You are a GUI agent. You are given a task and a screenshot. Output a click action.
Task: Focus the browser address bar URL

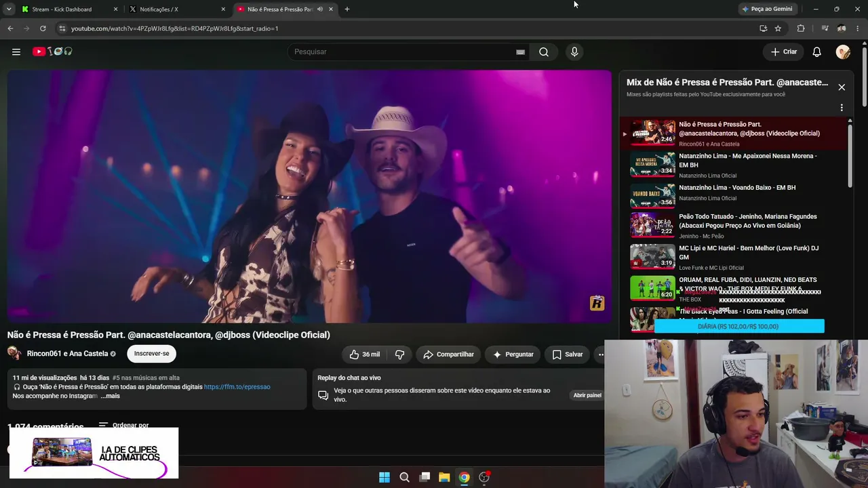point(174,28)
